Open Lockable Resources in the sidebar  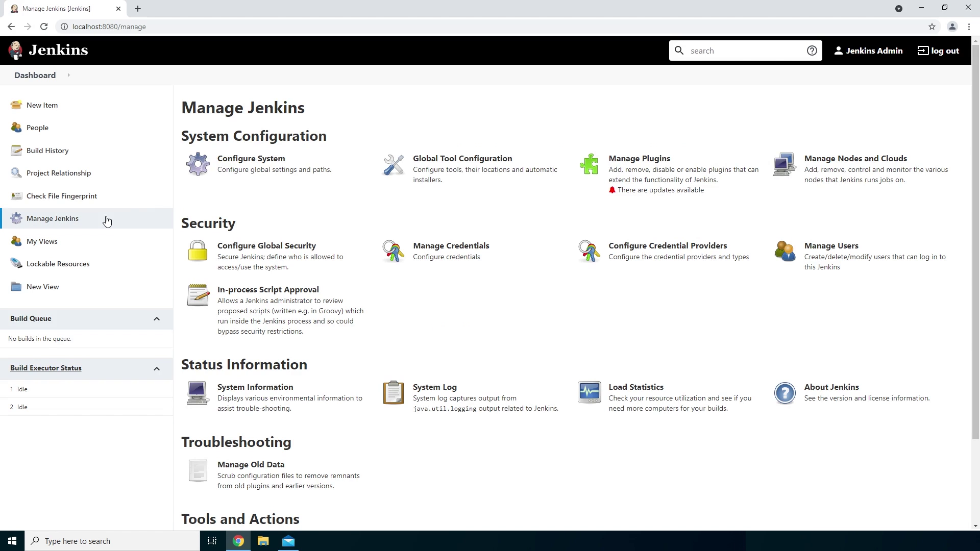[58, 264]
